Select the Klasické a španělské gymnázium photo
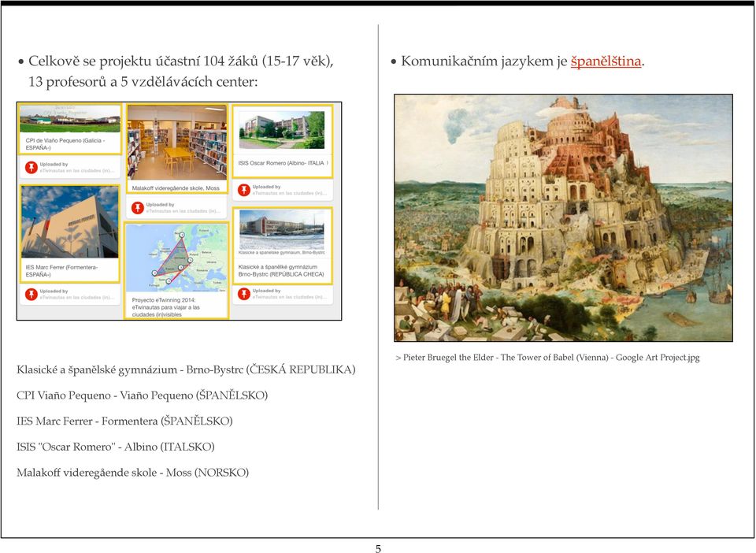The image size is (756, 553). [282, 229]
